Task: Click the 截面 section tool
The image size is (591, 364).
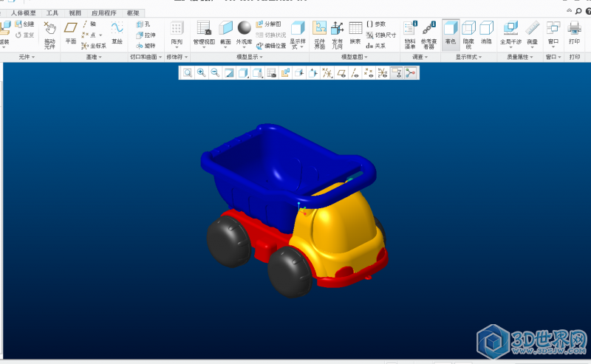Action: coord(225,34)
